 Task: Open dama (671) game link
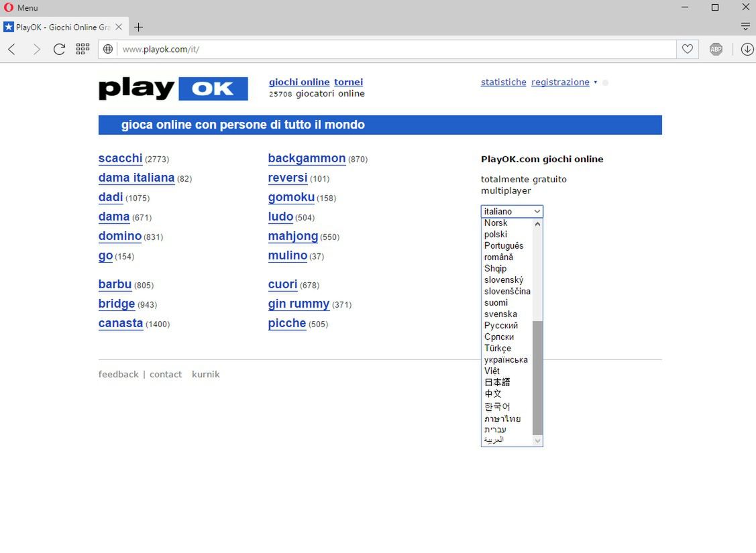coord(114,217)
